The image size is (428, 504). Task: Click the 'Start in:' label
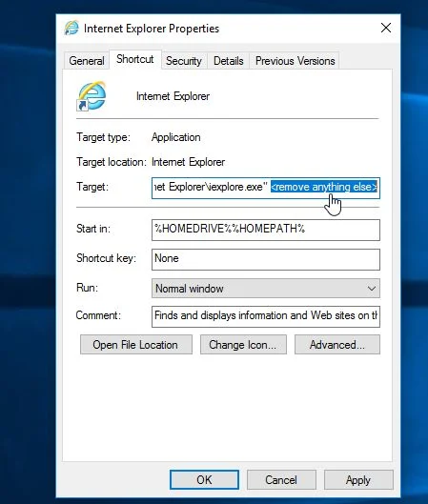point(93,229)
